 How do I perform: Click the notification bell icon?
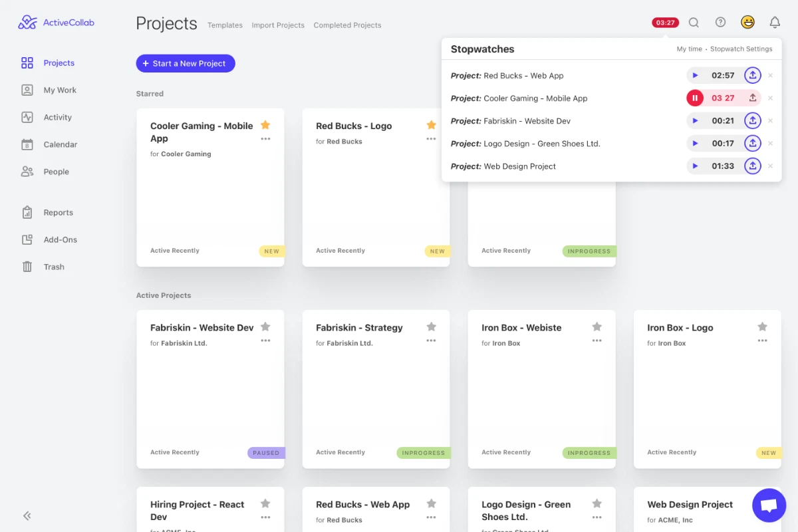(774, 22)
